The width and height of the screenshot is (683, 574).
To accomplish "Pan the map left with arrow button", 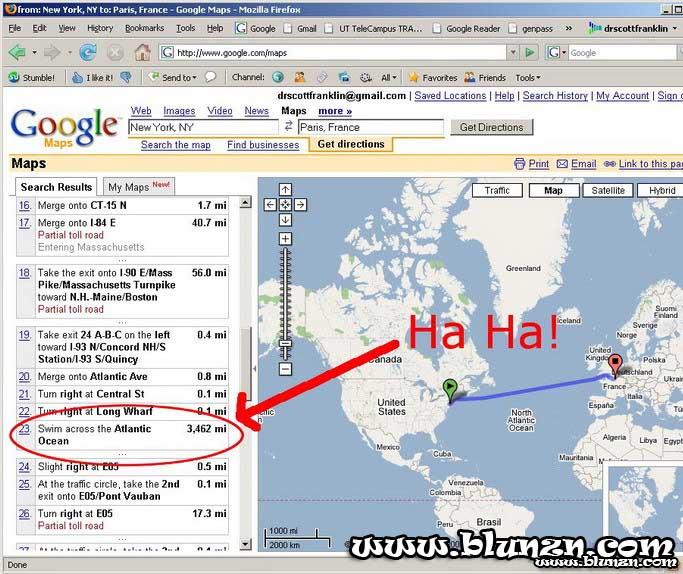I will click(270, 205).
